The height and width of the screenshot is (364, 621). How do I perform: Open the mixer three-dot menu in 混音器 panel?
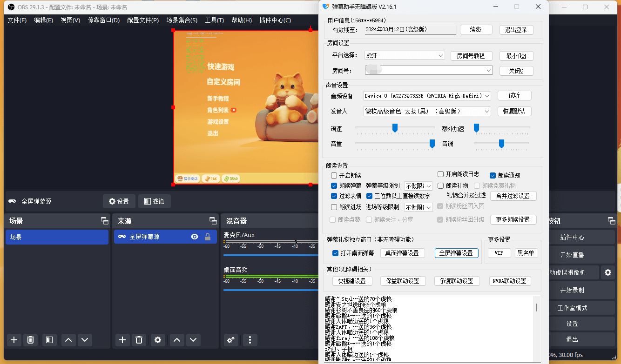[250, 340]
